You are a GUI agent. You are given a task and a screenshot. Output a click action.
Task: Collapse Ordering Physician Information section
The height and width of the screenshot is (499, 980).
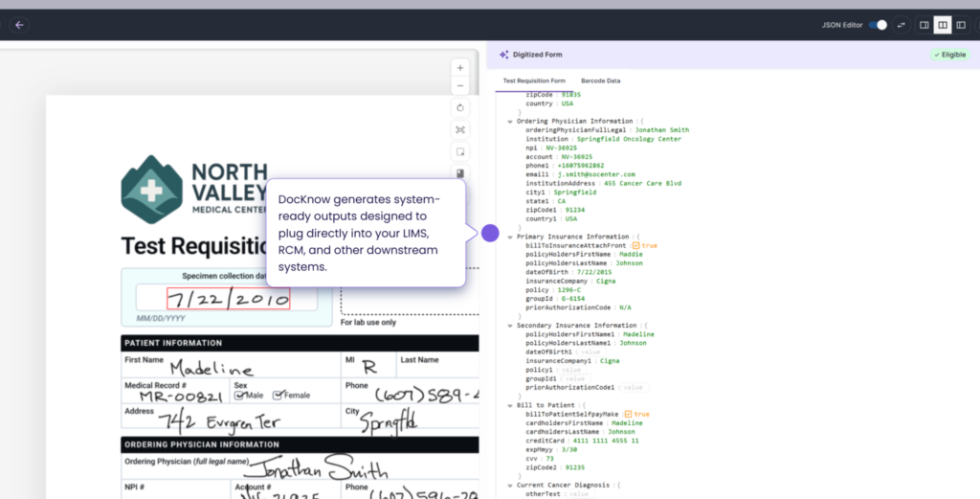510,121
